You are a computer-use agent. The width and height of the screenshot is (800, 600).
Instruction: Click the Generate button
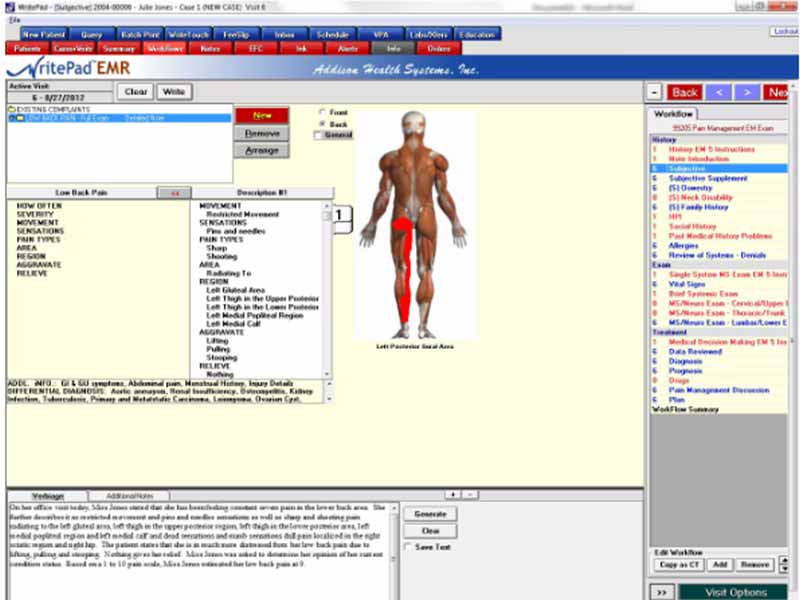coord(430,513)
